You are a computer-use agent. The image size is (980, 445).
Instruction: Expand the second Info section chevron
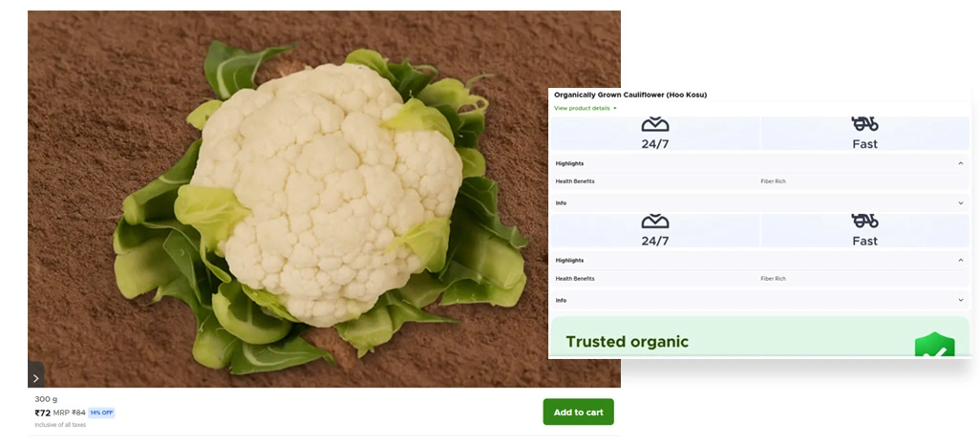[x=961, y=300]
